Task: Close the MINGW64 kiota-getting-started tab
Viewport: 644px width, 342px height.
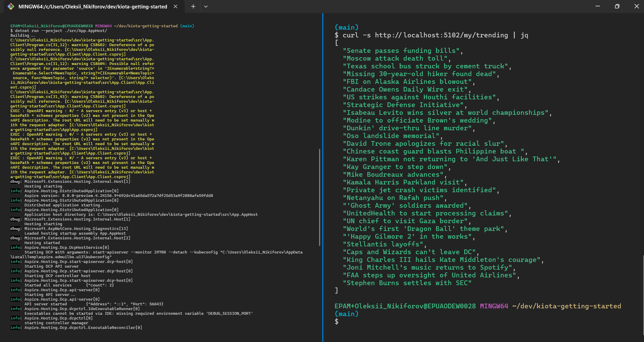Action: point(175,6)
